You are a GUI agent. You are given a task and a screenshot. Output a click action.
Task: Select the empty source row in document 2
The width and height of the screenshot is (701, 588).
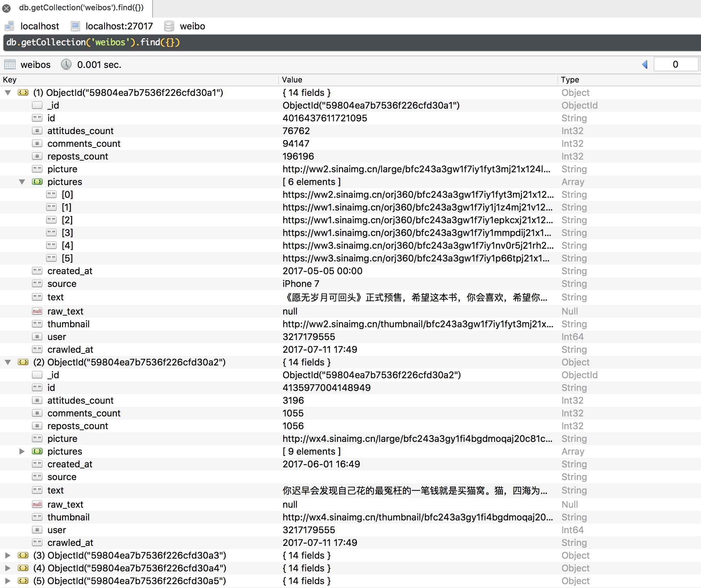350,477
